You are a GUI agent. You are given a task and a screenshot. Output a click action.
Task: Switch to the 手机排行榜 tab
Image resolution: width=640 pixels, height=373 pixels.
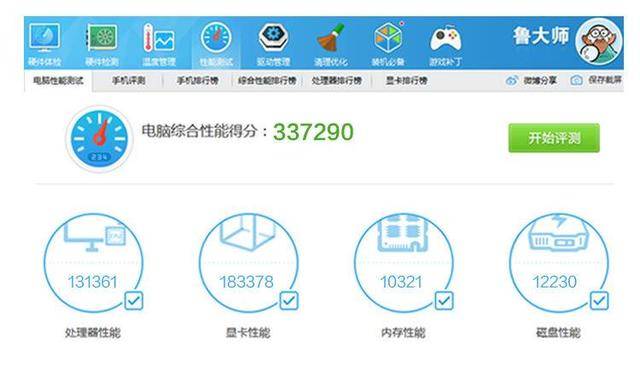point(198,81)
